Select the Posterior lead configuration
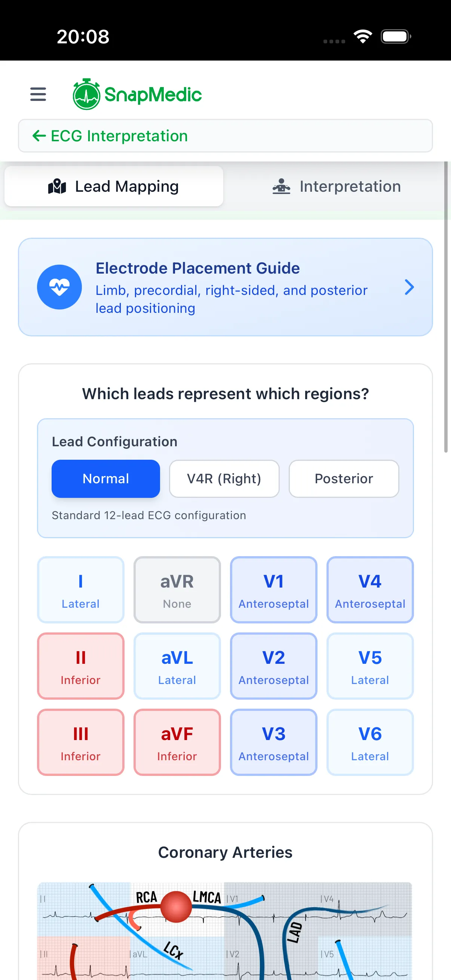Screen dimensions: 451x980 344,478
